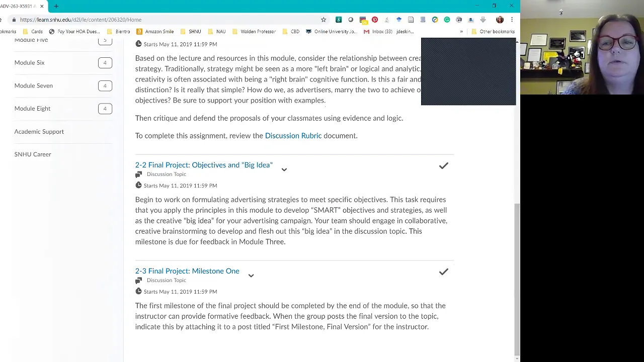Show the hidden bookmarks overflow chevron
Image resolution: width=644 pixels, height=362 pixels.
(x=461, y=32)
